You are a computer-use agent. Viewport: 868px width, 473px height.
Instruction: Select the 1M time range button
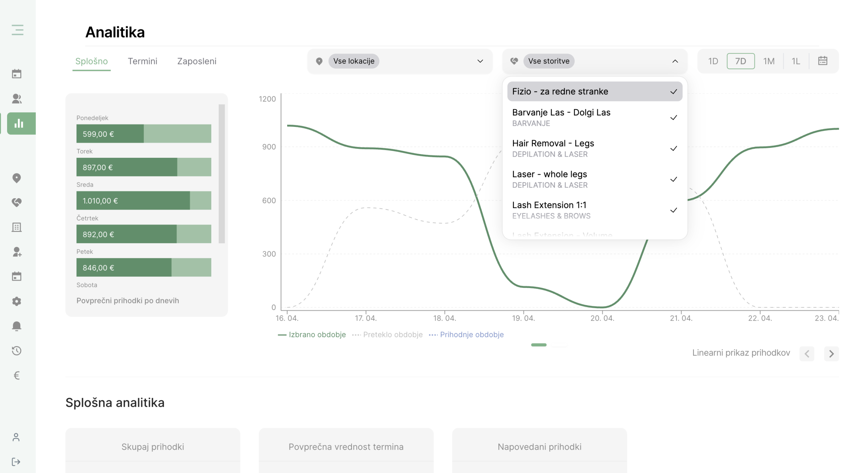pos(769,61)
